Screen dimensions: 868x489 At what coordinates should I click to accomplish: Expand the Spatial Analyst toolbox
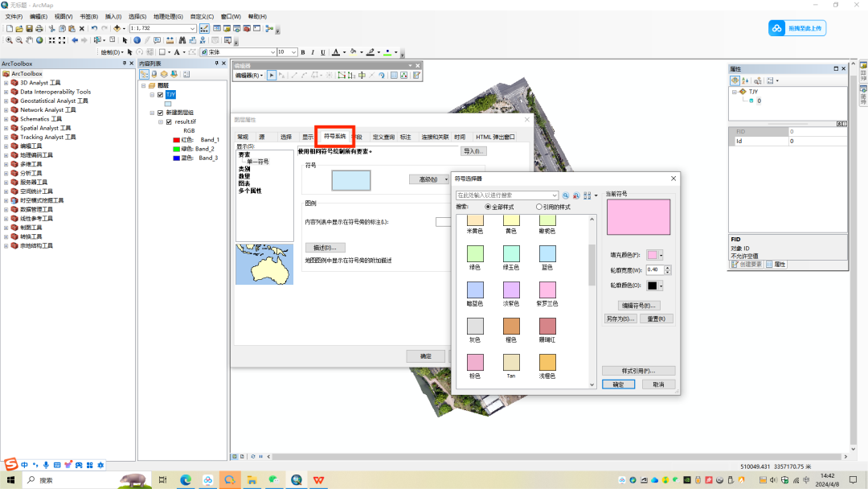point(6,129)
